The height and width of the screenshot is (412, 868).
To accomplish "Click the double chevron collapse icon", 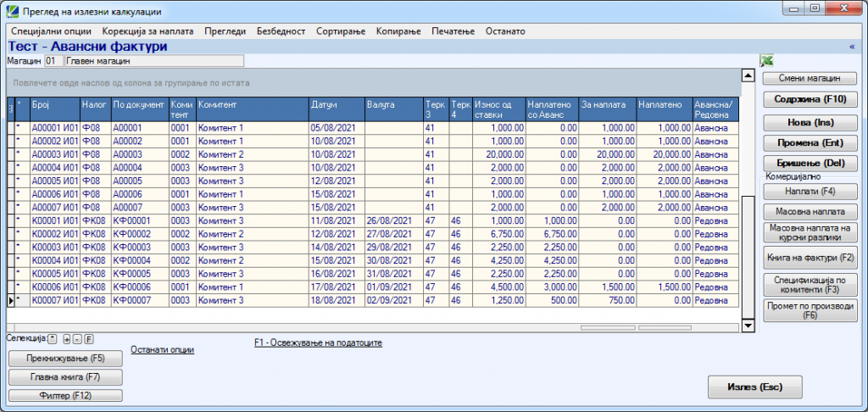I will coord(852,47).
